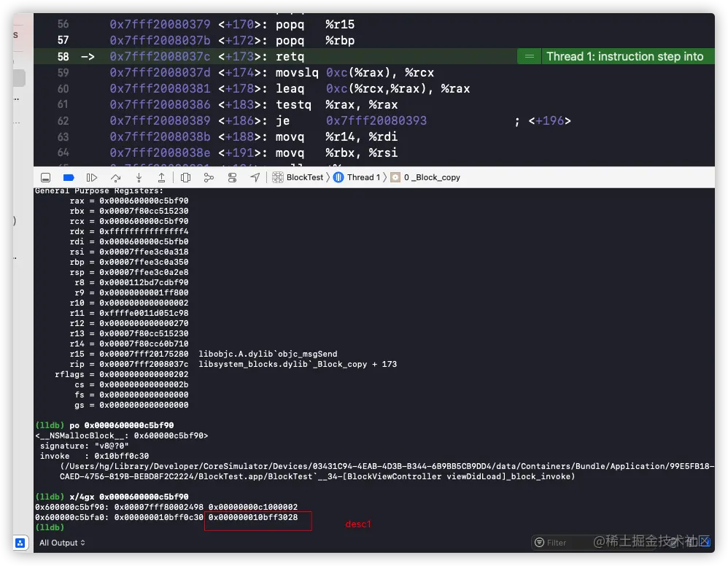The image size is (728, 566).
Task: Select frame 0 _Block_copy in path bar
Action: pyautogui.click(x=425, y=177)
